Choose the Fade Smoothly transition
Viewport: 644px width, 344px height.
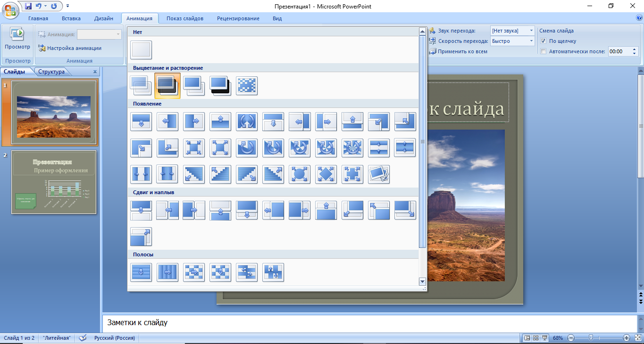coord(141,86)
